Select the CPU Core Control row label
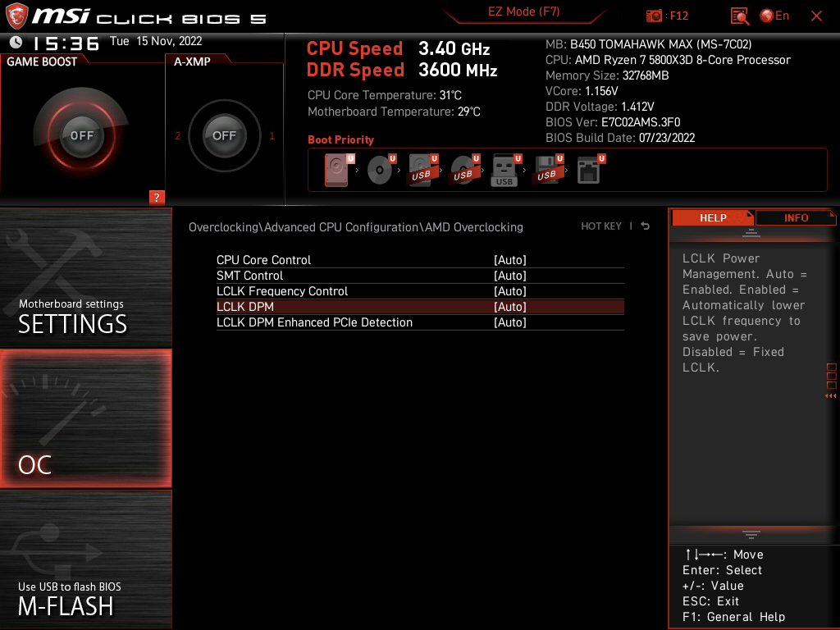840x630 pixels. click(263, 260)
